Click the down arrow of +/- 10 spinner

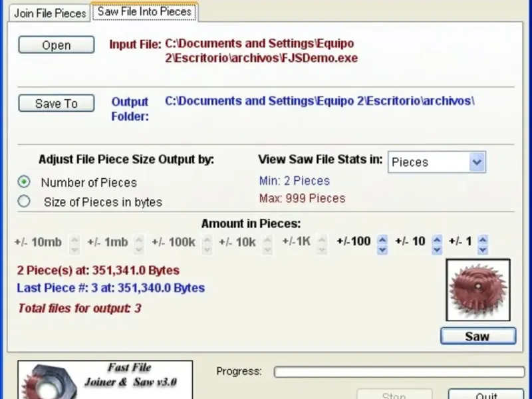[x=437, y=250]
